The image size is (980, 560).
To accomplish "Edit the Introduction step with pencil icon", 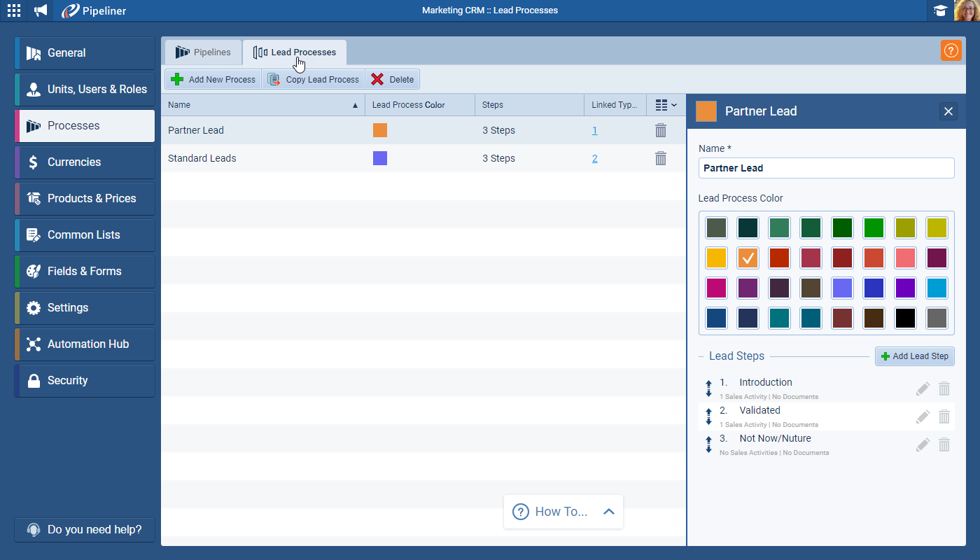I will [923, 388].
